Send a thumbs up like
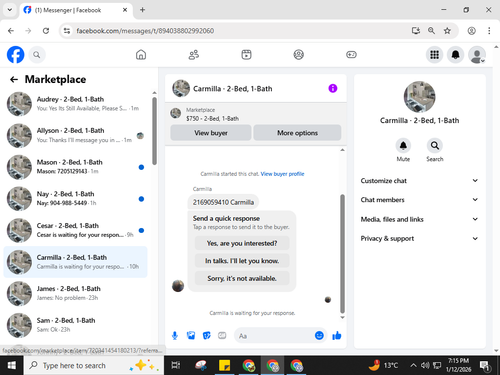This screenshot has width=500, height=375. (337, 336)
